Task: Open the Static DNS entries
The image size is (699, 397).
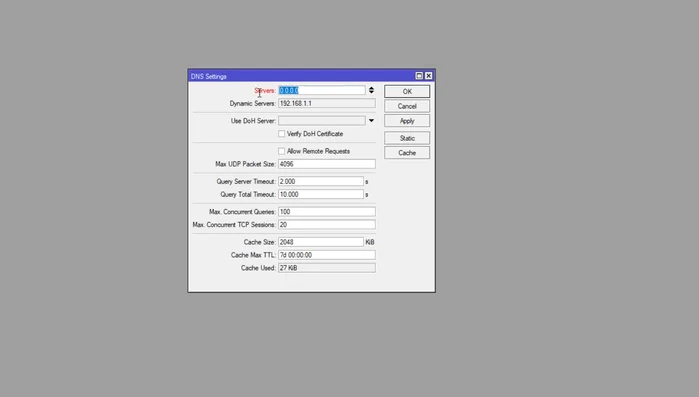Action: 407,138
